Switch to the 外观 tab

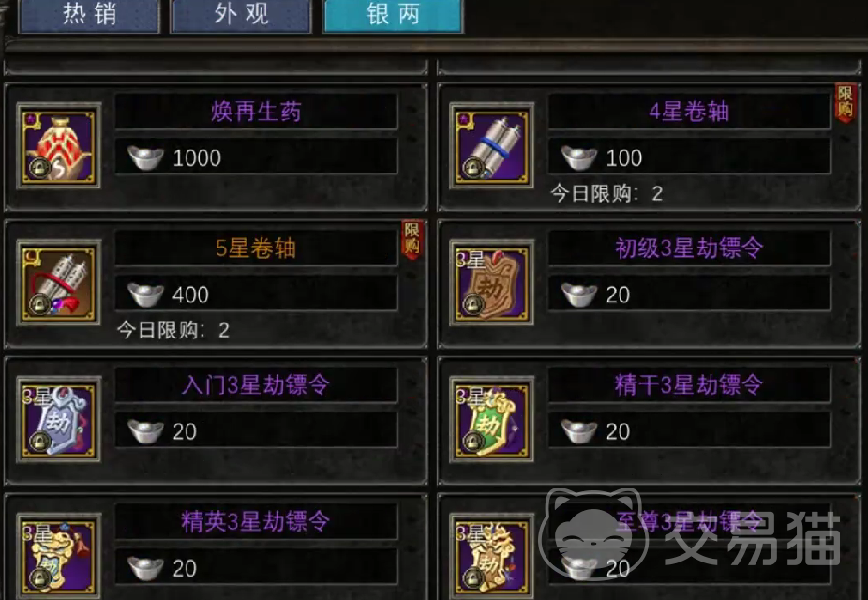click(x=241, y=16)
